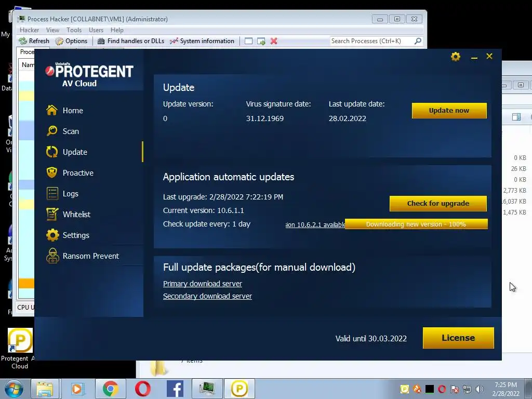Open the network tray icon

click(467, 389)
